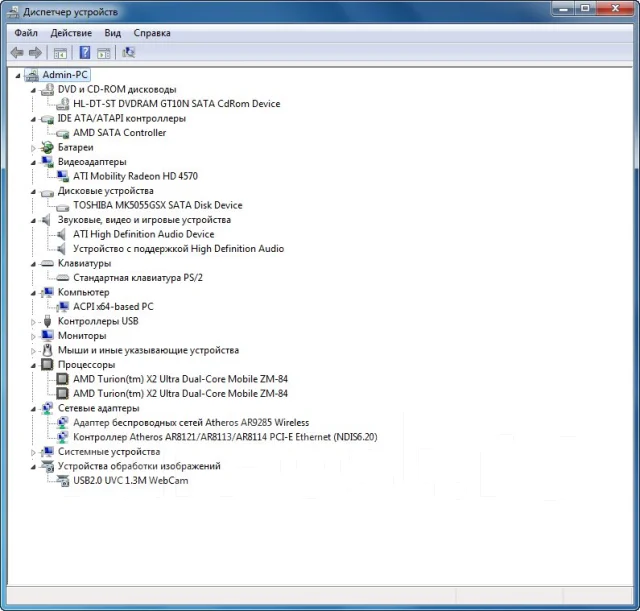Close the Диспетчер устройств window
Image resolution: width=640 pixels, height=611 pixels.
pos(616,8)
